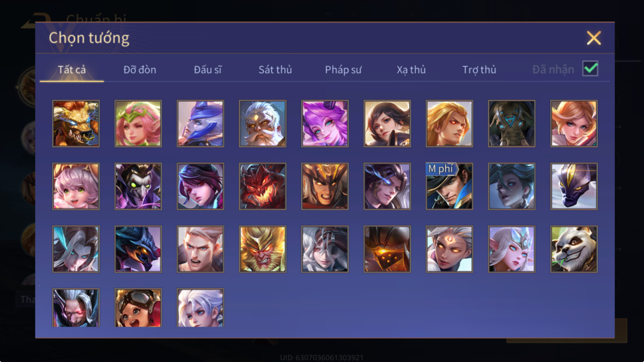Choose the elephant-masked dark hero

click(512, 124)
